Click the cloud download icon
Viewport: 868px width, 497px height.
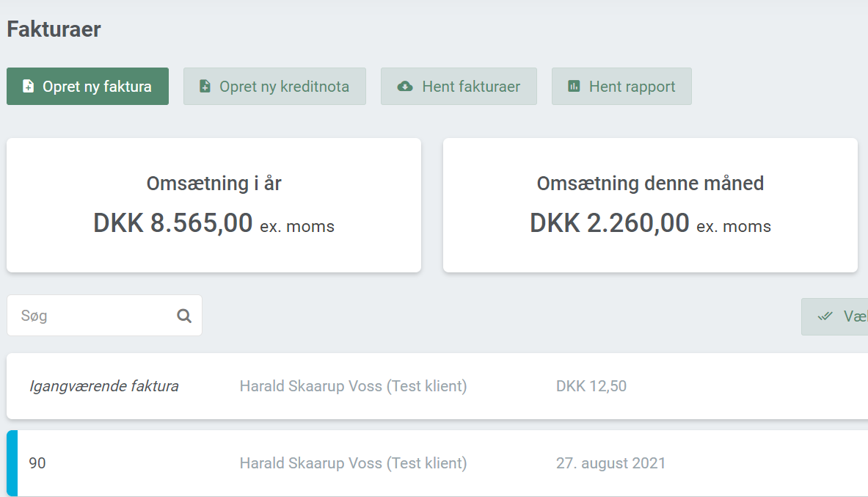coord(404,87)
